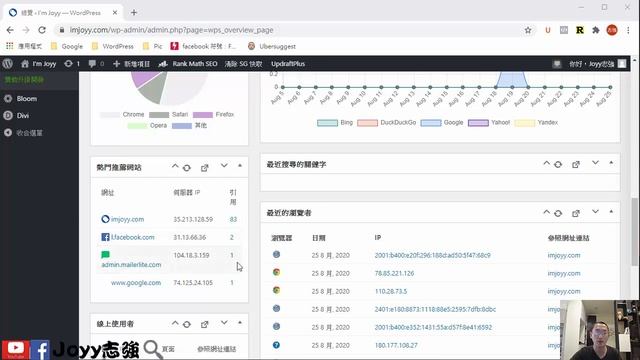640x360 pixels.
Task: Click visitor IP 78.85.221.126
Action: (394, 273)
